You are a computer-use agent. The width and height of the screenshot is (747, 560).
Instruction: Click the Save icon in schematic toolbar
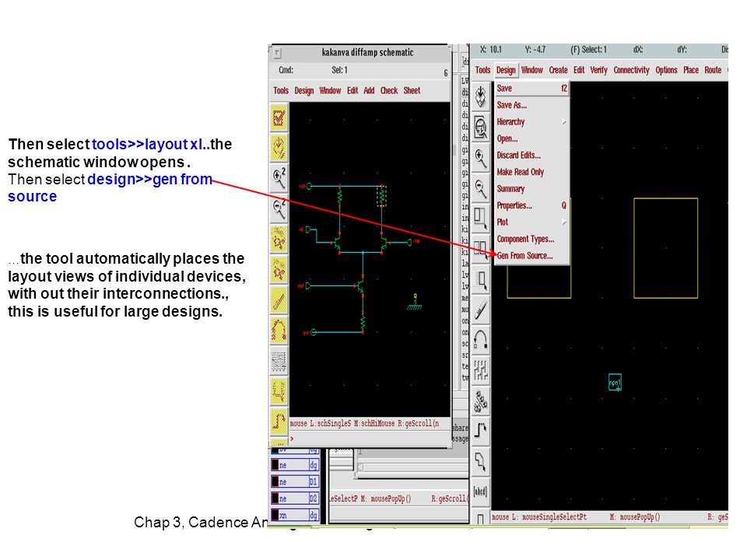click(x=279, y=147)
